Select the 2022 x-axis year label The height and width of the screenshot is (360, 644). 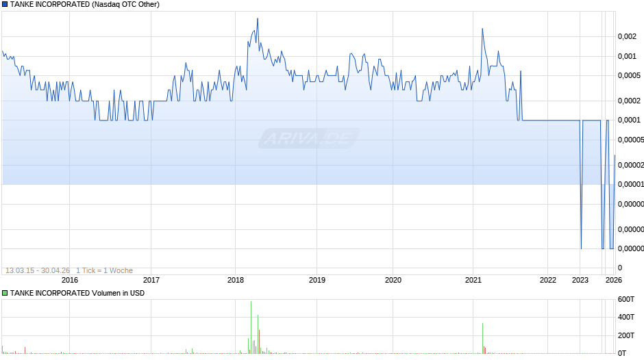(548, 280)
